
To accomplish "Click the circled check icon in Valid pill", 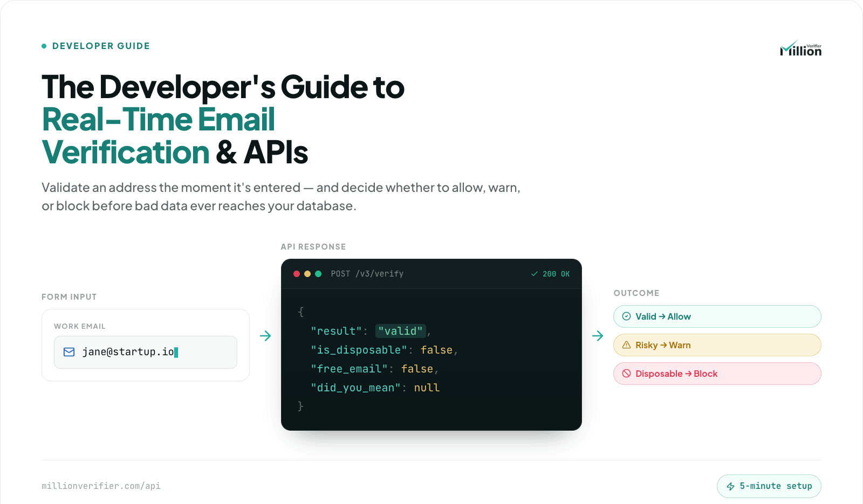I will [x=627, y=316].
